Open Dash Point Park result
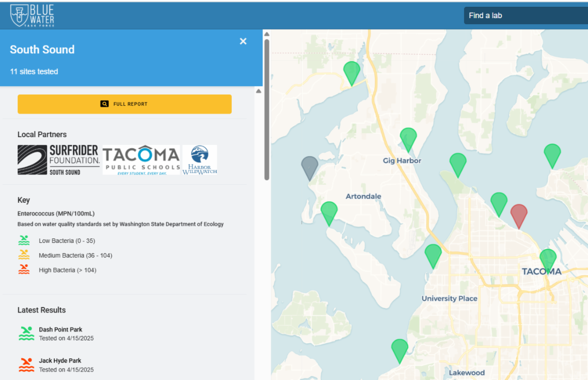This screenshot has height=380, width=588. pos(61,330)
